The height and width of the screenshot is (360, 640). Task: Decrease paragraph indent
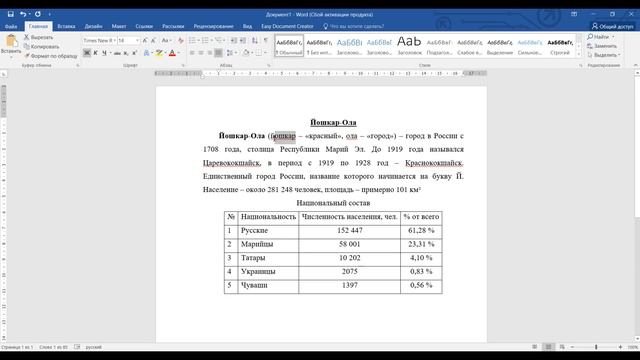(234, 40)
